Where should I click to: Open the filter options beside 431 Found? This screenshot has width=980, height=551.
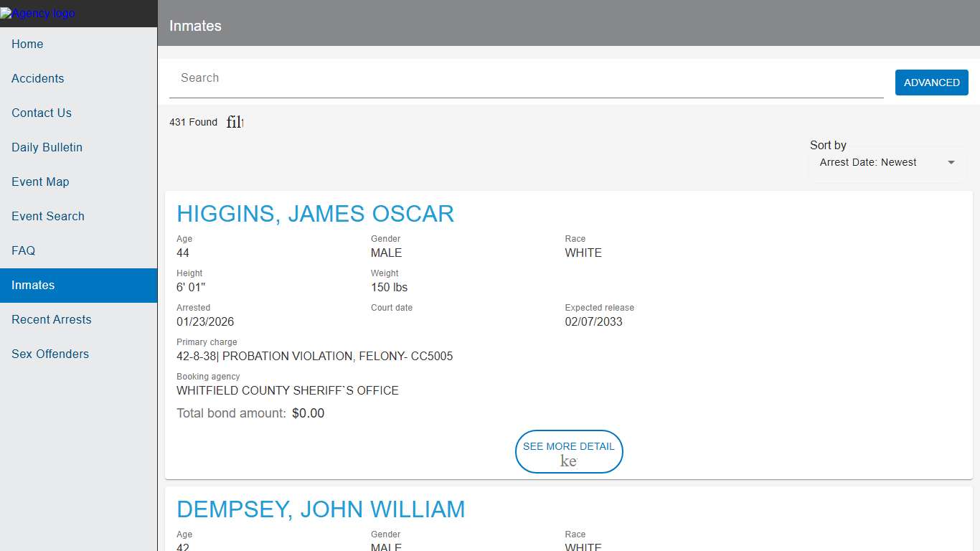[x=235, y=122]
